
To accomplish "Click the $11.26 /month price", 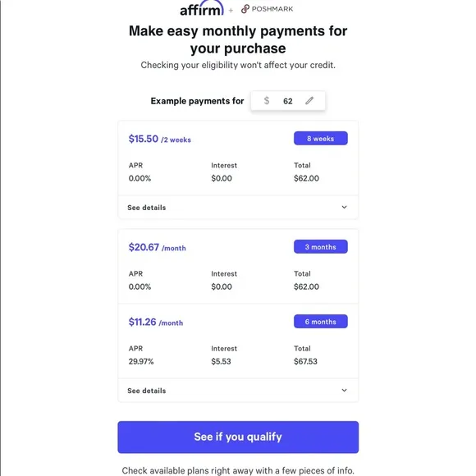I will click(156, 322).
